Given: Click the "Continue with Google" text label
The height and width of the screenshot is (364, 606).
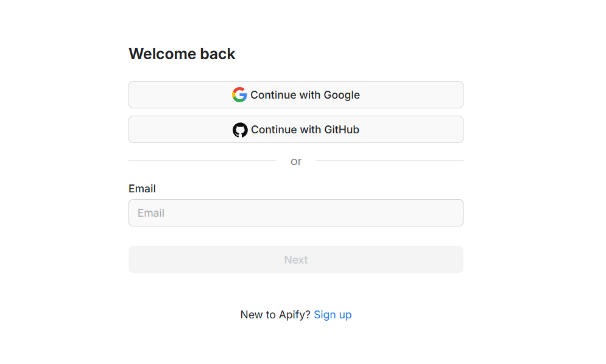Looking at the screenshot, I should coord(305,95).
